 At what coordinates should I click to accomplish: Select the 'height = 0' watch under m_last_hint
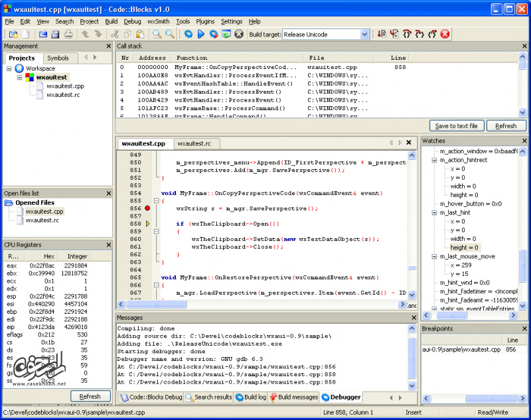464,247
